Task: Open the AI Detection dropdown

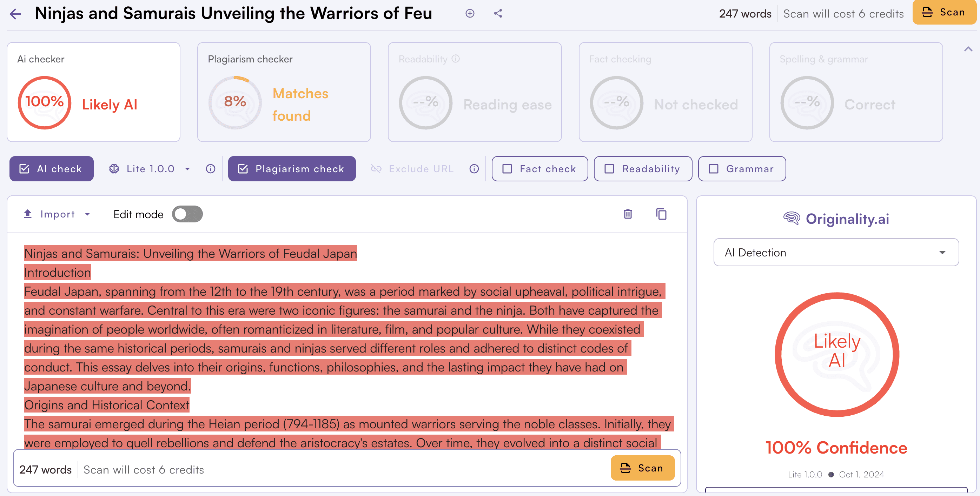Action: (836, 252)
